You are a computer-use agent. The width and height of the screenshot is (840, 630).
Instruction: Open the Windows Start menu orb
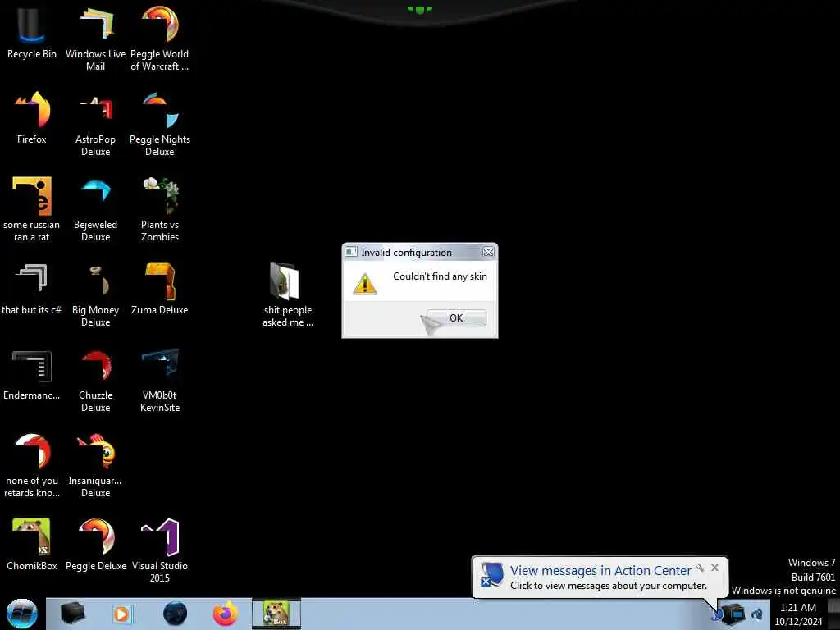coord(22,614)
